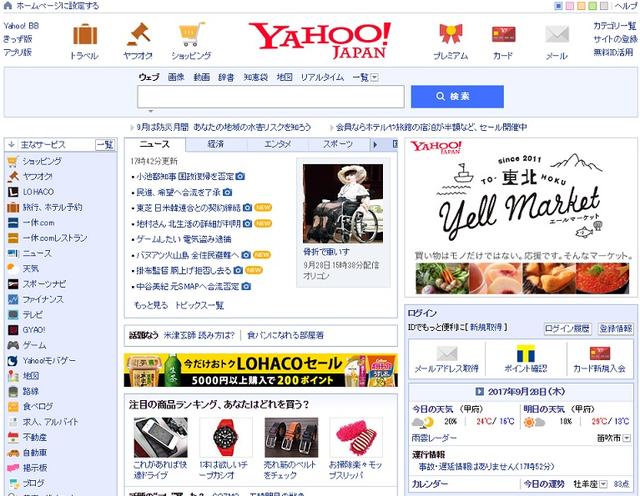Open the ショッピング cart icon
Screen dimensions: 640x496
click(x=190, y=35)
